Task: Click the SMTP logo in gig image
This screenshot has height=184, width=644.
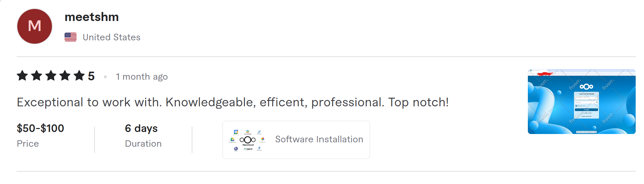Action: pyautogui.click(x=248, y=149)
